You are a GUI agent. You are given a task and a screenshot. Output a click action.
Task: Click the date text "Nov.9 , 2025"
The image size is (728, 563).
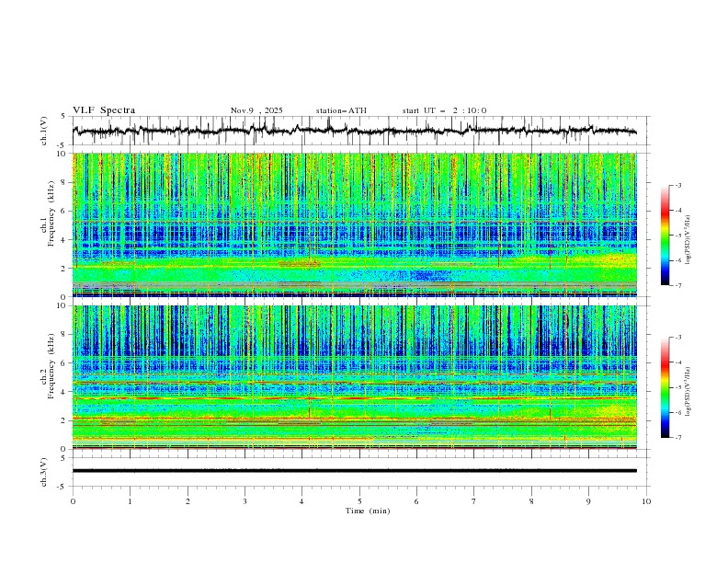click(256, 110)
